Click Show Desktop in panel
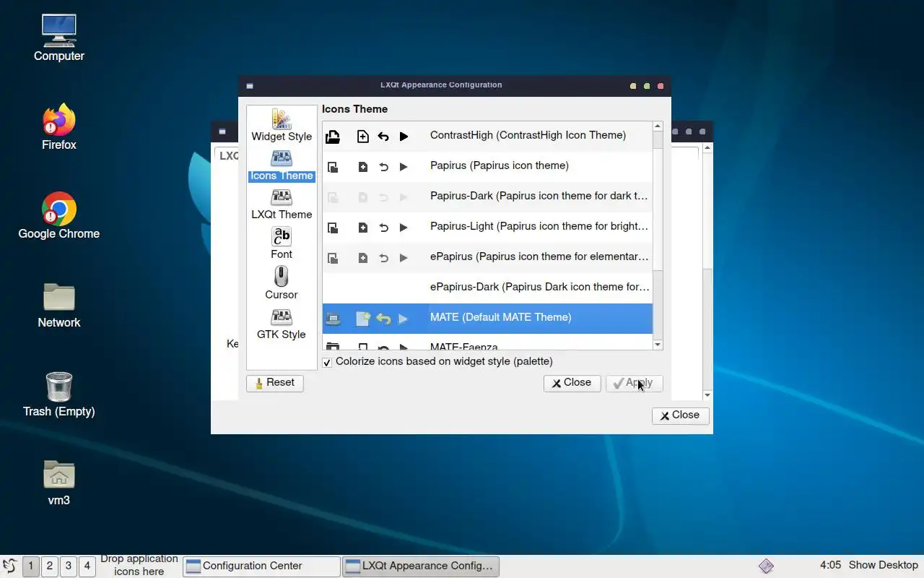Screen dimensions: 924x578 884,566
